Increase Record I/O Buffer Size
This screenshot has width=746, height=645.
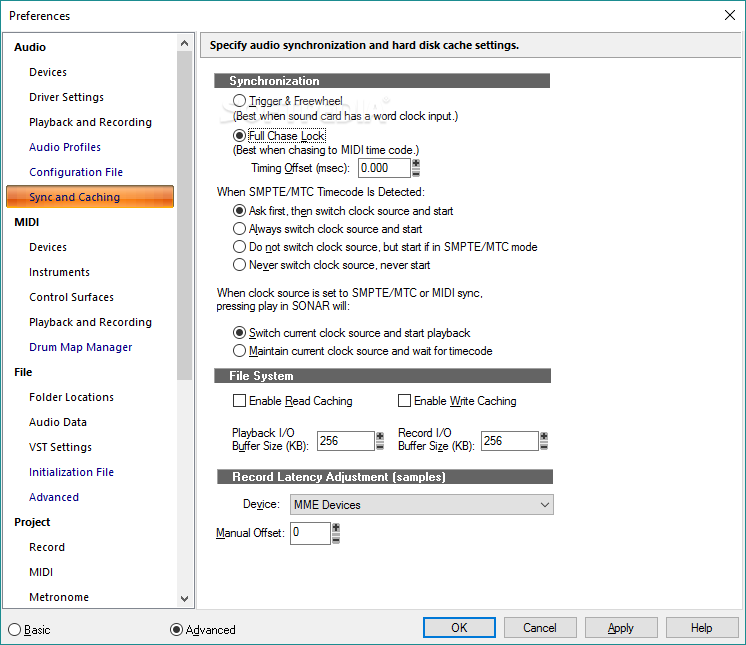click(x=544, y=436)
